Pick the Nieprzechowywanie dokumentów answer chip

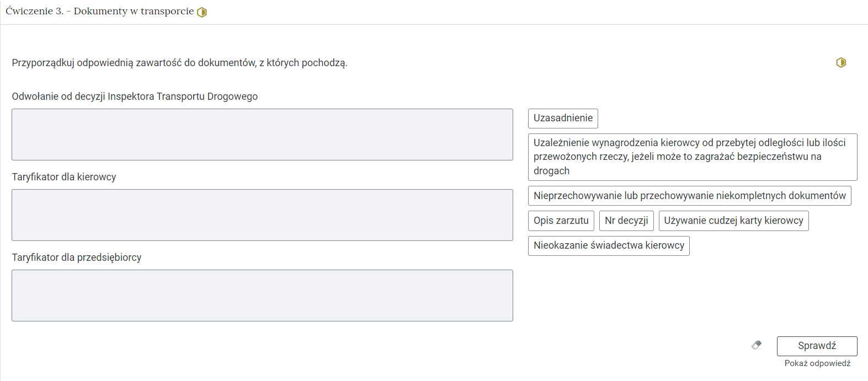pyautogui.click(x=689, y=196)
